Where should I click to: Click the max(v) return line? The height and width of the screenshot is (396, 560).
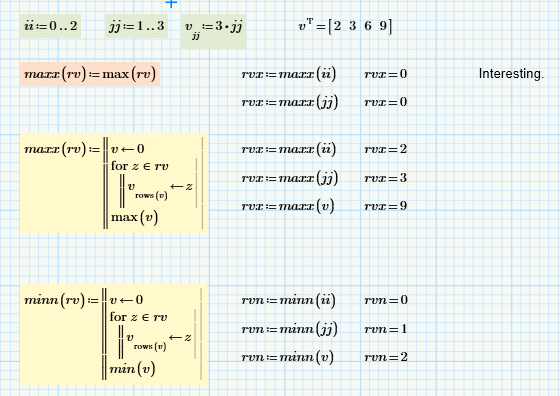click(x=134, y=217)
